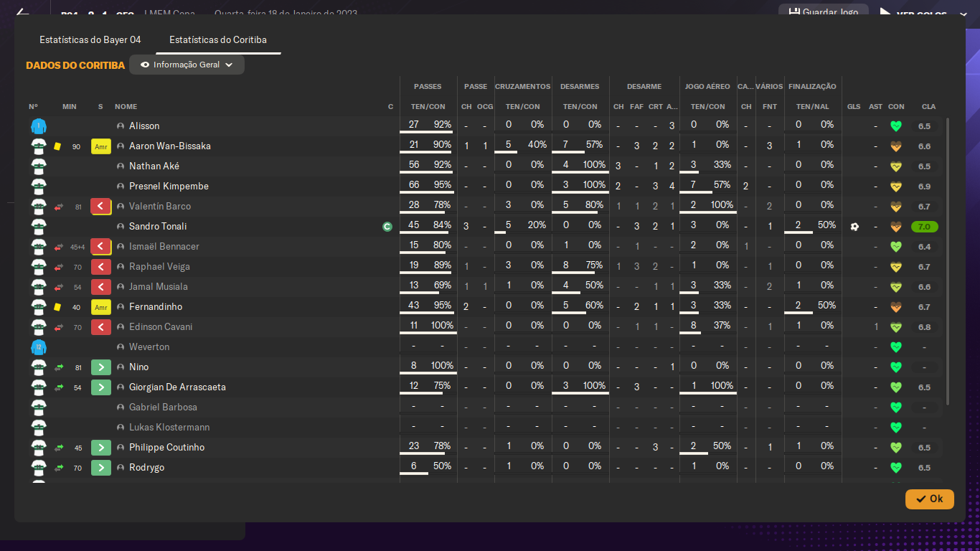980x551 pixels.
Task: Sort by the GLS column header
Action: coord(854,107)
